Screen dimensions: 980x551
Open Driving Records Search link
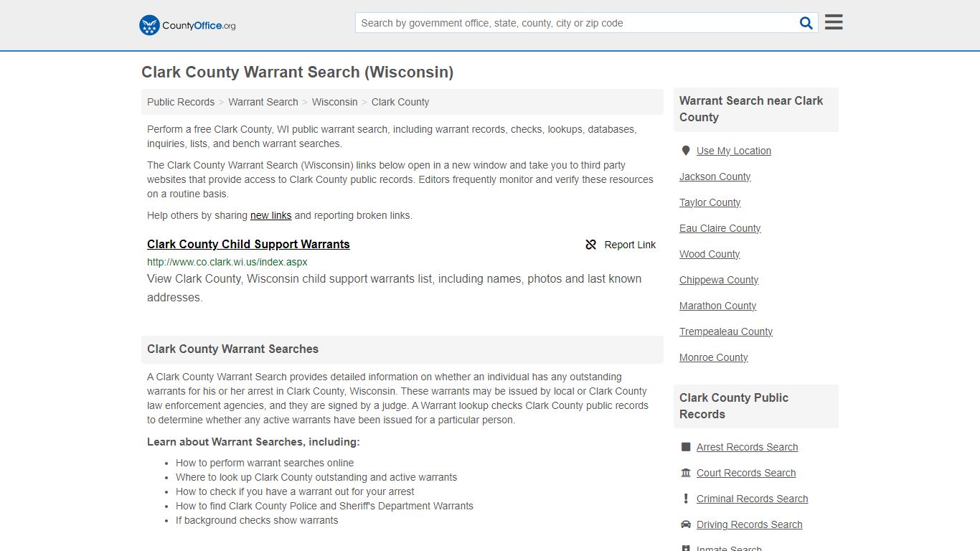(750, 524)
